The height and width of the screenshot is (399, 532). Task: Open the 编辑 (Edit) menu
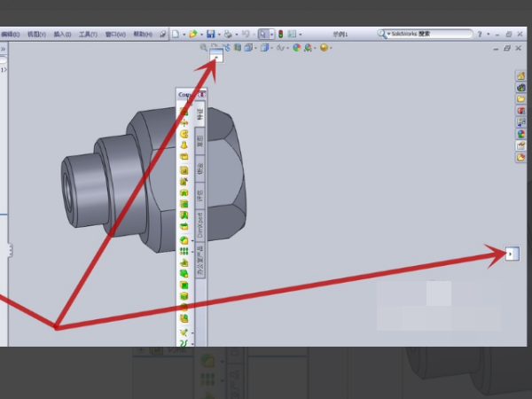10,35
